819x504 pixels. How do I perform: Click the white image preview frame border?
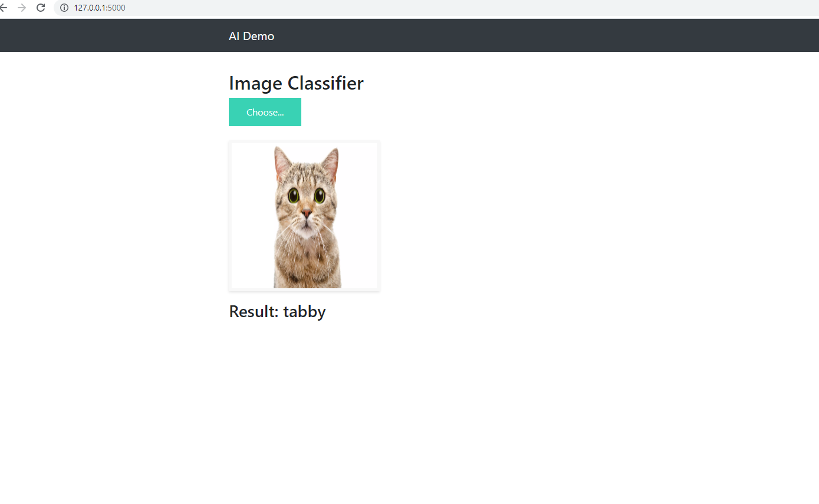pos(304,144)
